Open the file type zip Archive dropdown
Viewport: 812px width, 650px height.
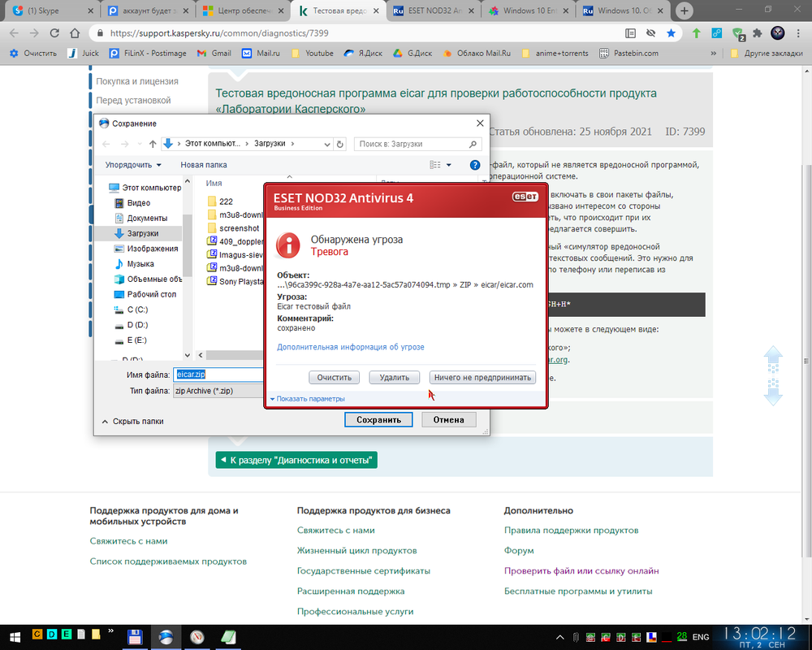point(218,391)
